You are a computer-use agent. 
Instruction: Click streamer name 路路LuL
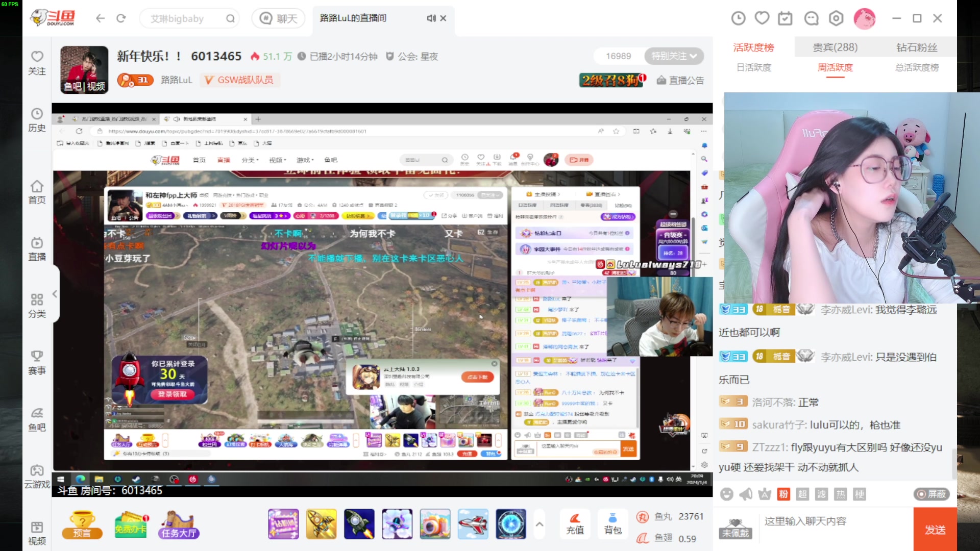(x=176, y=80)
